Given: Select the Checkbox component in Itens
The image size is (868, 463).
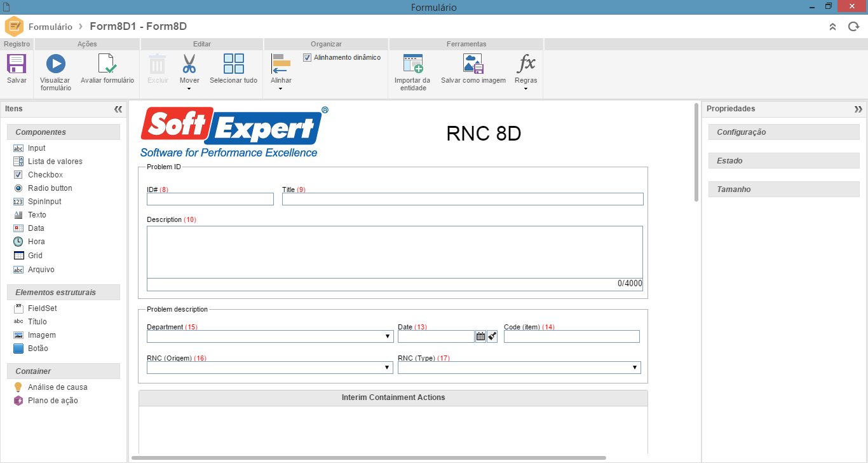Looking at the screenshot, I should point(38,175).
